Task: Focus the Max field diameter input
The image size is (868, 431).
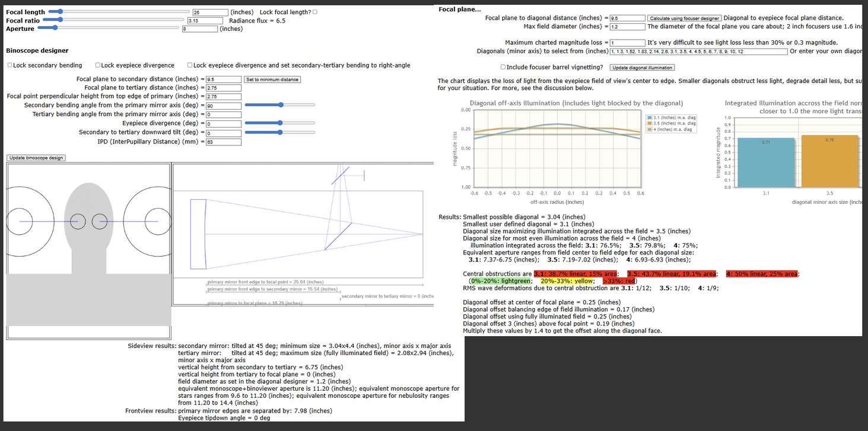Action: [627, 27]
